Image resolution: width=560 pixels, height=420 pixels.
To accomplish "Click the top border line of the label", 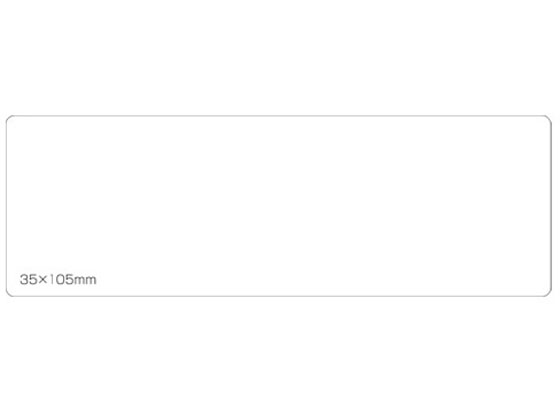I will click(279, 116).
